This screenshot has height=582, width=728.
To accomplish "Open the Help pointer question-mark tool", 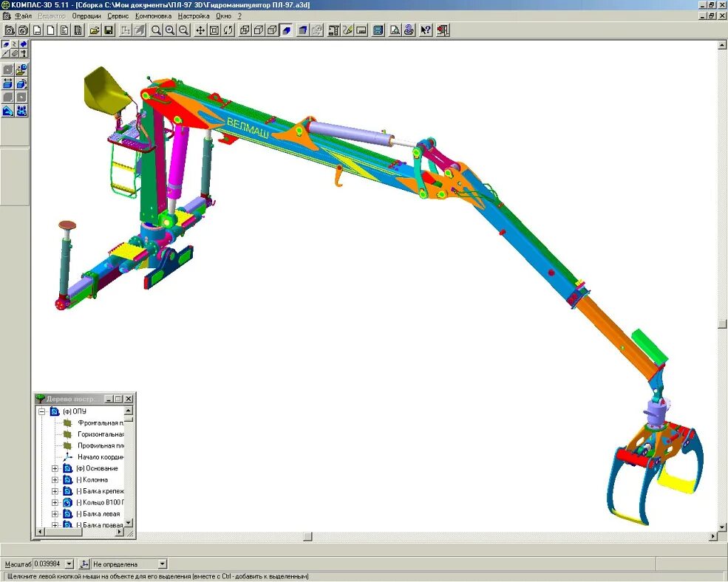I will [x=425, y=30].
